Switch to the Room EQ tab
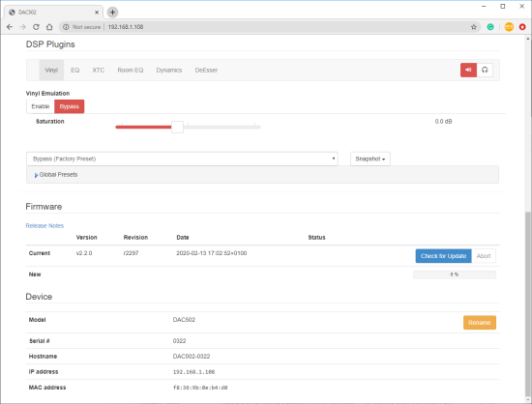The image size is (532, 404). click(131, 71)
